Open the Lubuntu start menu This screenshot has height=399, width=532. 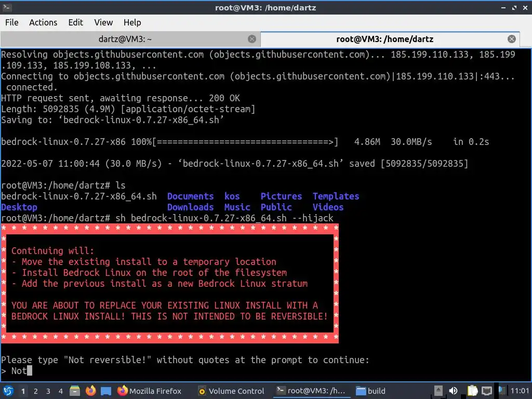pyautogui.click(x=8, y=391)
